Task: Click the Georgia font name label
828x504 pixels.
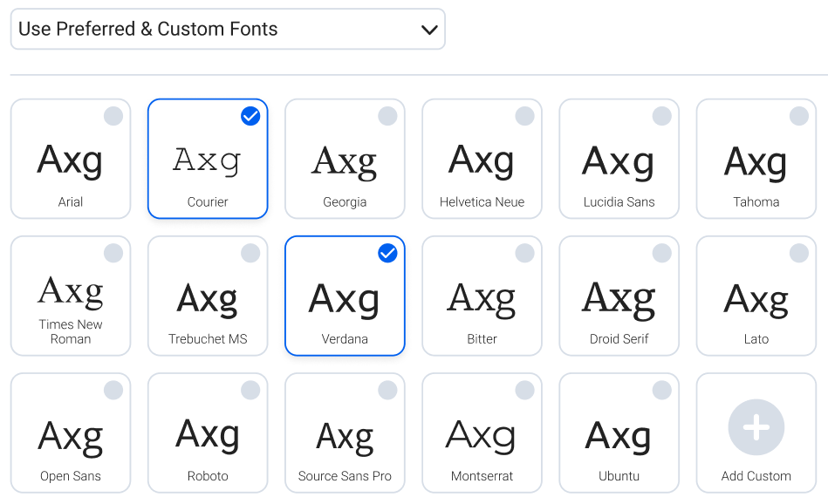Action: [x=345, y=202]
